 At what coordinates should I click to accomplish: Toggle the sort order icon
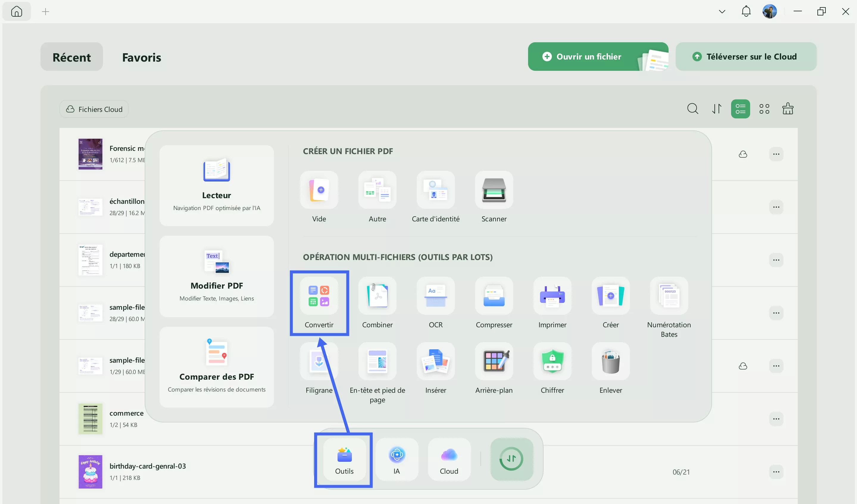(x=716, y=109)
